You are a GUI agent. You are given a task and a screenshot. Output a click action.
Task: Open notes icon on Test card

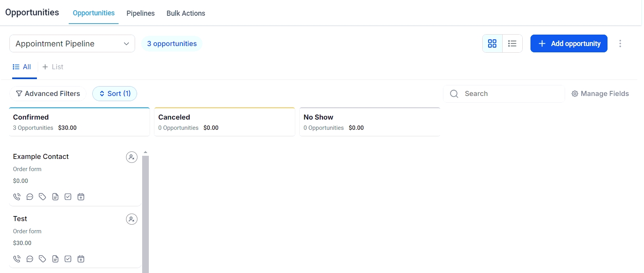(55, 259)
